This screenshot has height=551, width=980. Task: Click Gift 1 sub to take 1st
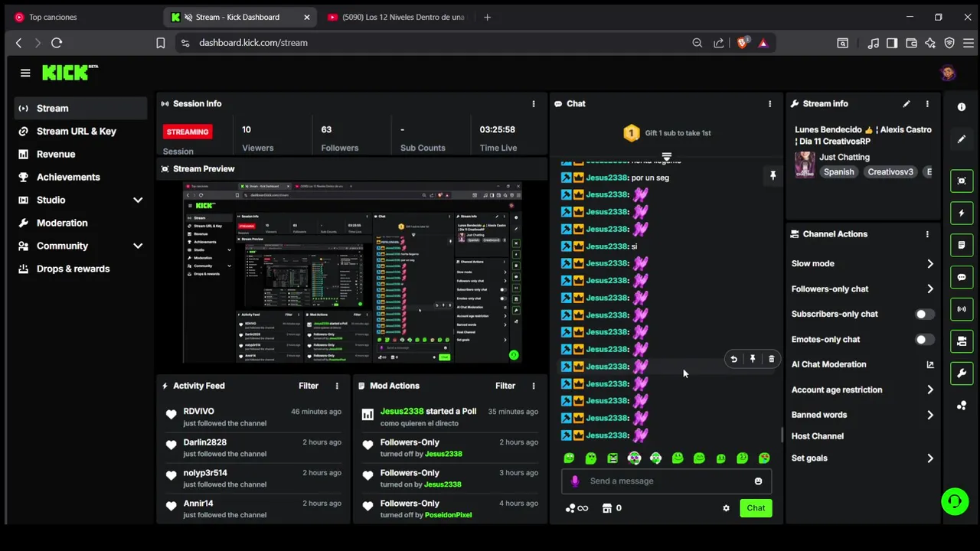667,133
